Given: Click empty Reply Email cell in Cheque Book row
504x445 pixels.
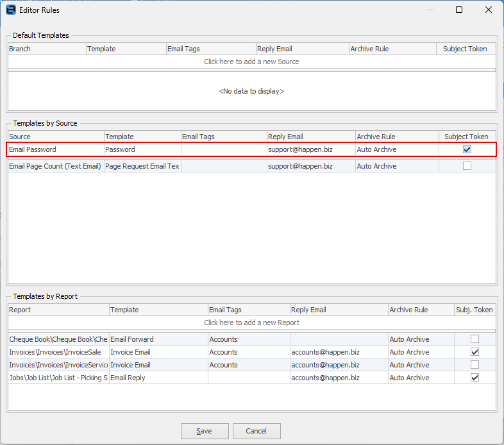Looking at the screenshot, I should coord(339,339).
